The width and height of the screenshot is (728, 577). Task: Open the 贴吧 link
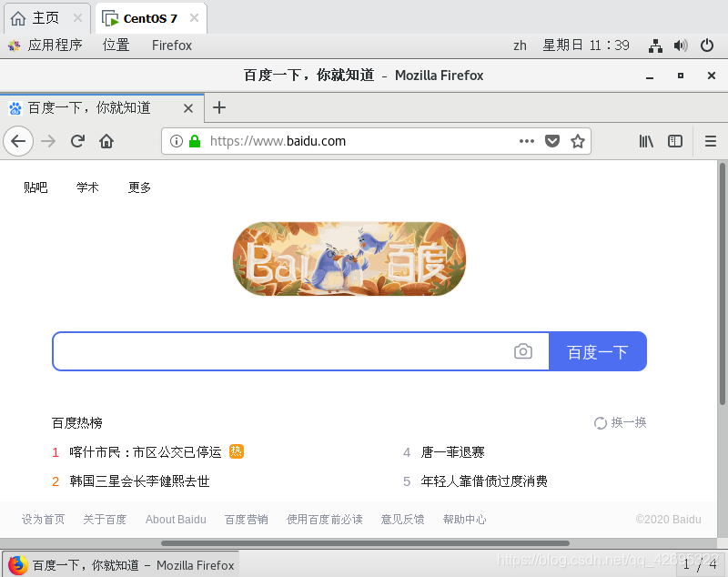tap(35, 187)
